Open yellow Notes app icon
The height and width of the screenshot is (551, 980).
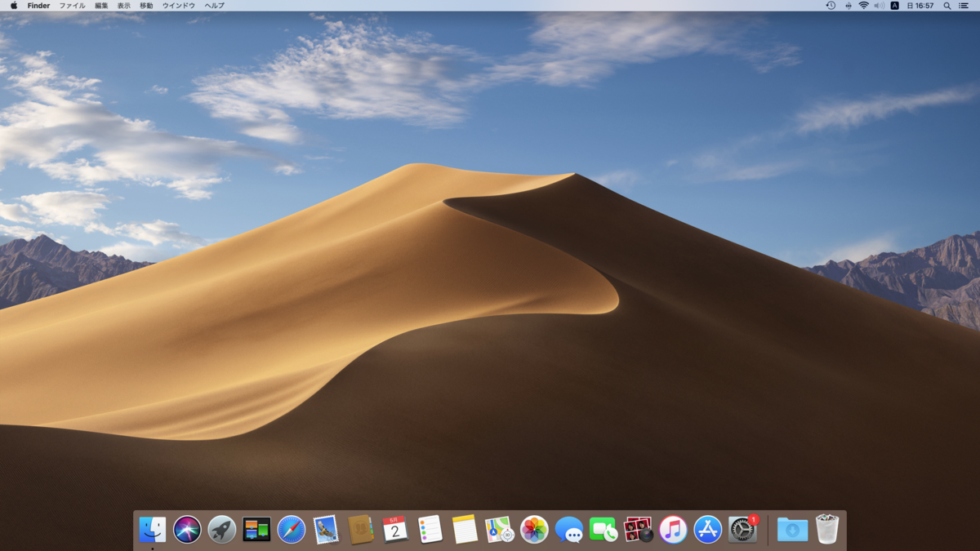(465, 530)
